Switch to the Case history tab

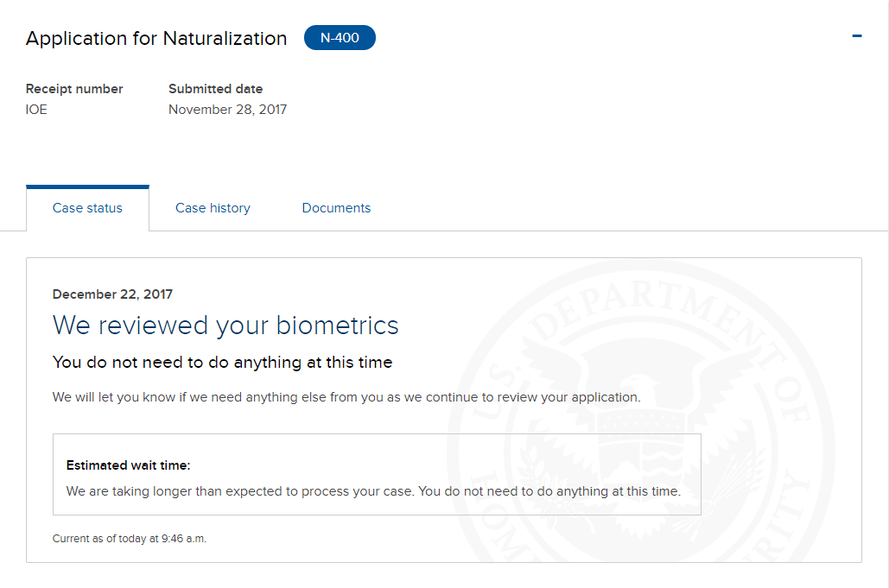[213, 208]
